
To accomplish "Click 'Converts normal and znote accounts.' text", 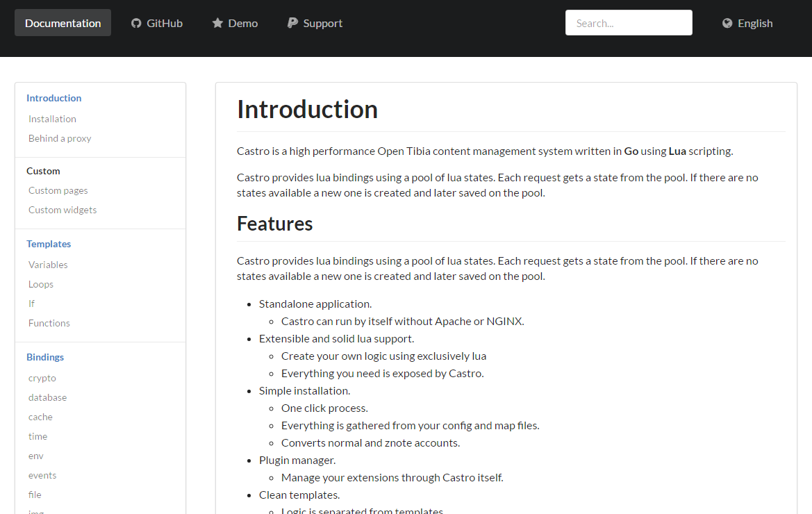I will coord(370,442).
